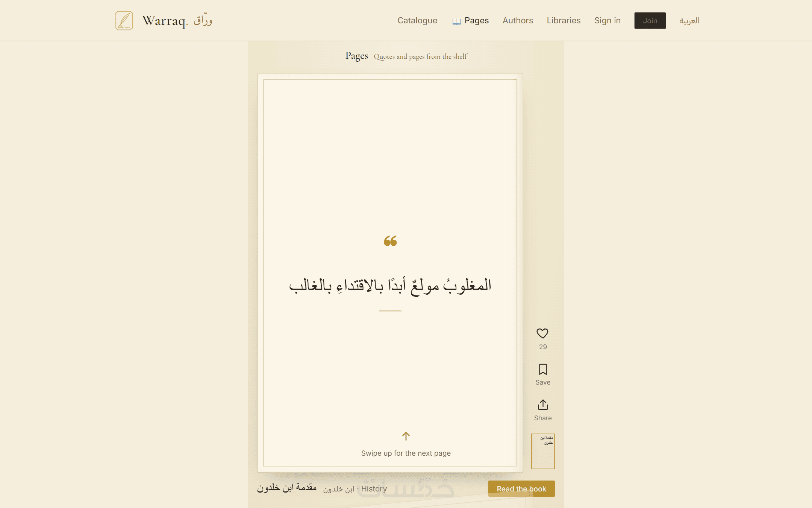
Task: Click the up arrow for next page
Action: point(406,436)
